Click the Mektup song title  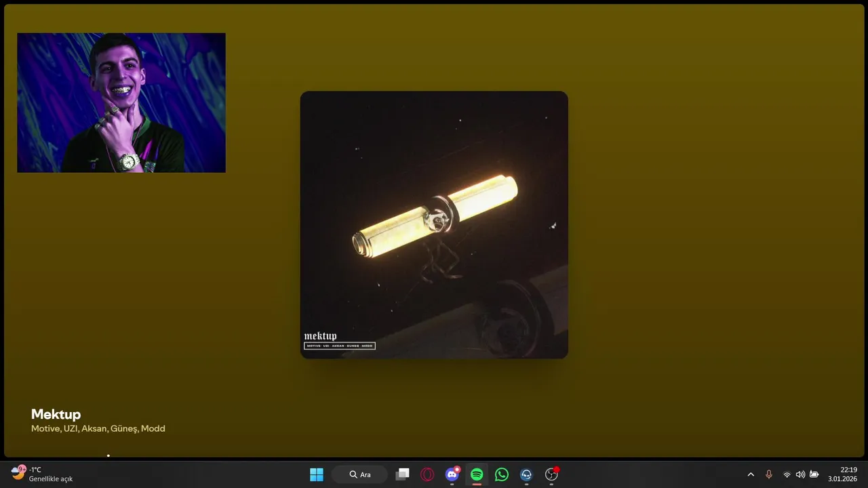(x=56, y=414)
